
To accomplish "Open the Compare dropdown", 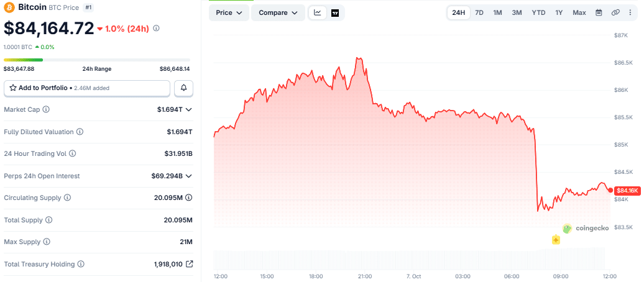I will point(278,12).
